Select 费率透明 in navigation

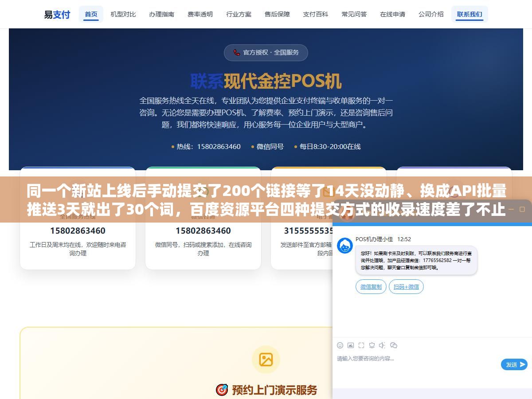[200, 14]
